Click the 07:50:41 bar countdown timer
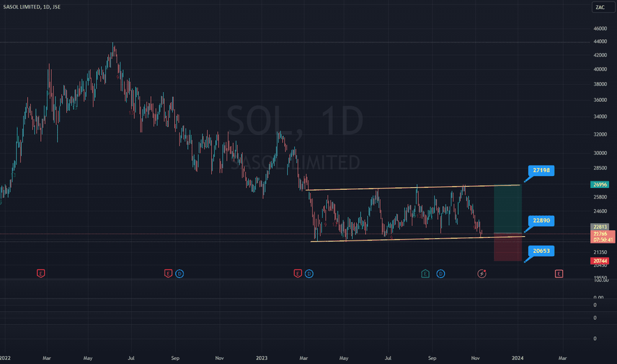 (603, 240)
